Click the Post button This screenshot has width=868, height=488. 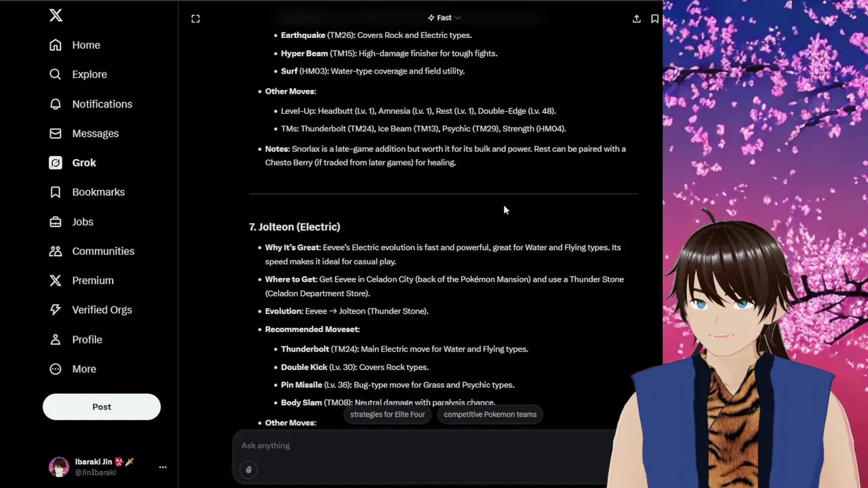(102, 407)
